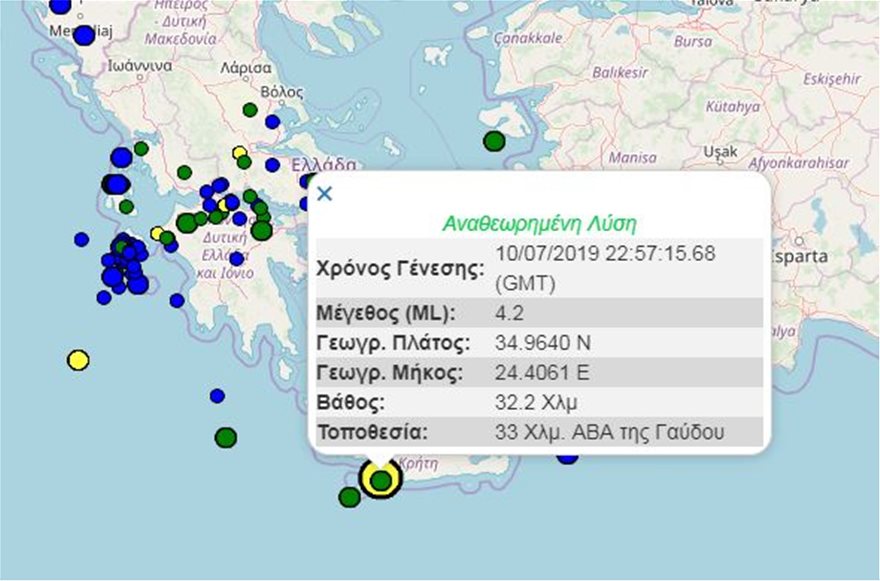This screenshot has width=880, height=581.
Task: Click the large blue marker at top-left corner
Action: (60, 5)
